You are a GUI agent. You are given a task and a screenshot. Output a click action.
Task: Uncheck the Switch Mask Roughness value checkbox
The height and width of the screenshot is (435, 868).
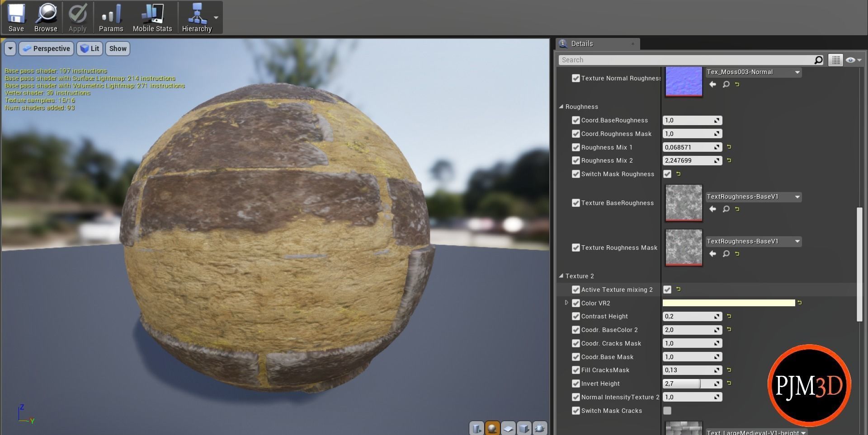coord(667,174)
